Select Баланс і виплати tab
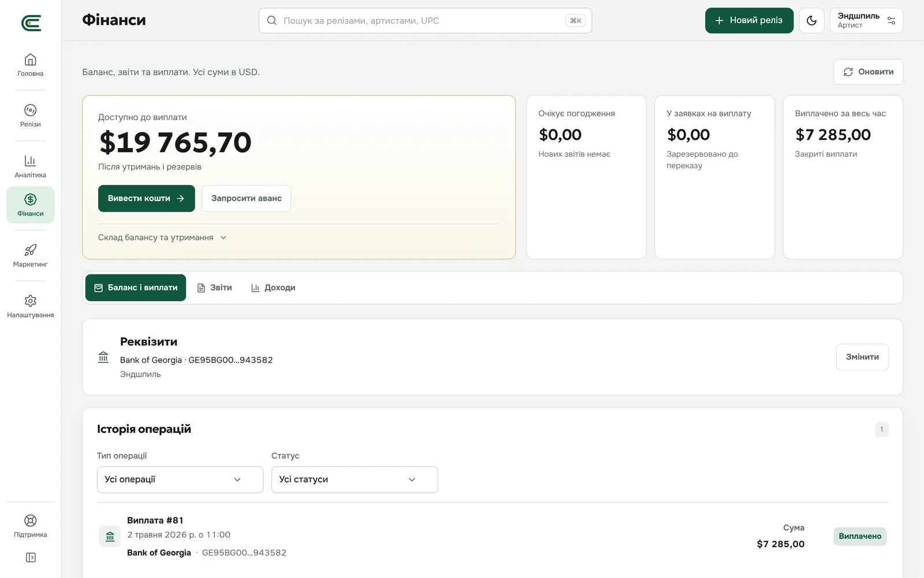The image size is (924, 578). pos(136,288)
